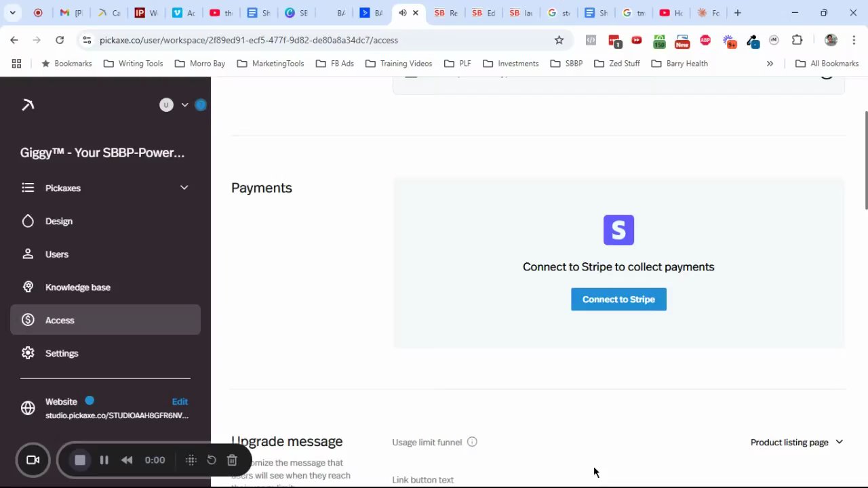868x488 pixels.
Task: Click the page vertical scrollbar
Action: coord(865,161)
